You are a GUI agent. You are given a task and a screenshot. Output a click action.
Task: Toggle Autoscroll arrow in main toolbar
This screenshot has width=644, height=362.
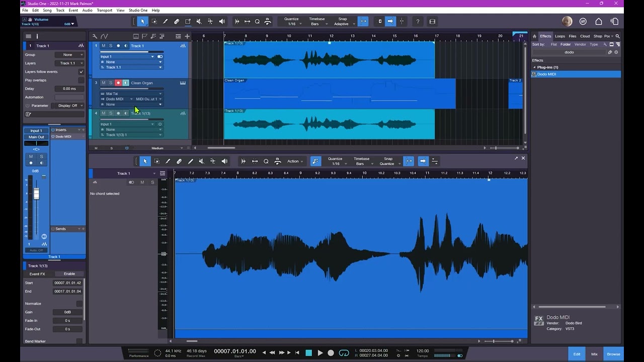(x=390, y=22)
